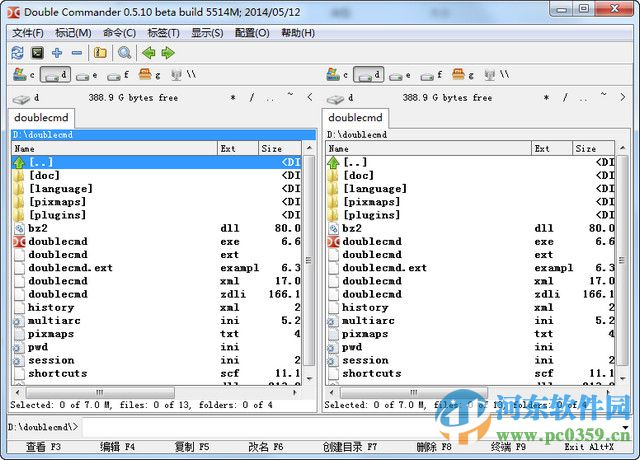Image resolution: width=640 pixels, height=460 pixels.
Task: Select drive c in right panel
Action: pyautogui.click(x=337, y=75)
